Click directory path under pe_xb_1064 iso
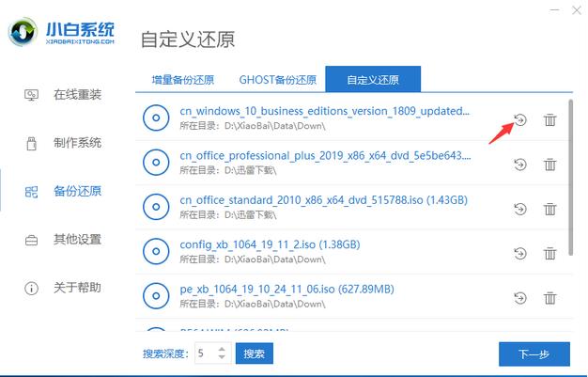The height and width of the screenshot is (377, 588). 253,304
